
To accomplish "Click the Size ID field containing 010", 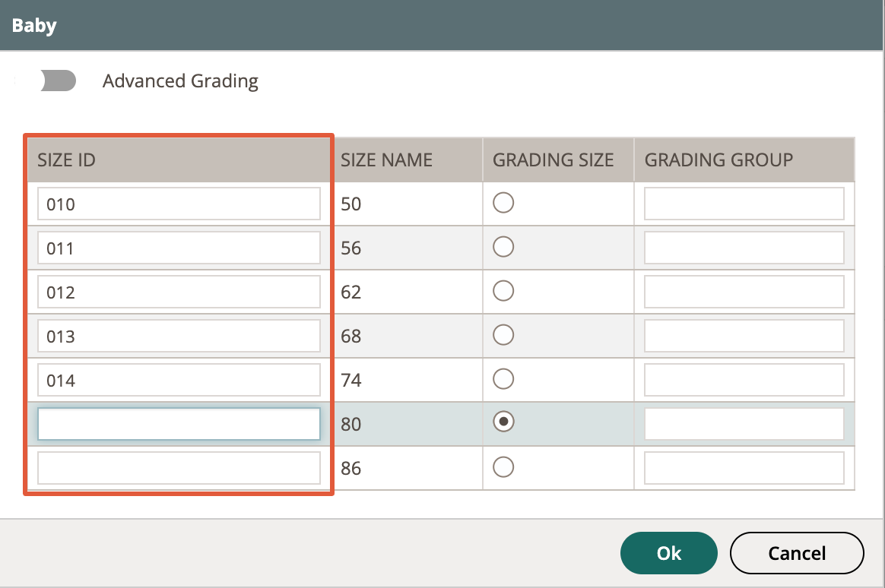I will [x=179, y=204].
